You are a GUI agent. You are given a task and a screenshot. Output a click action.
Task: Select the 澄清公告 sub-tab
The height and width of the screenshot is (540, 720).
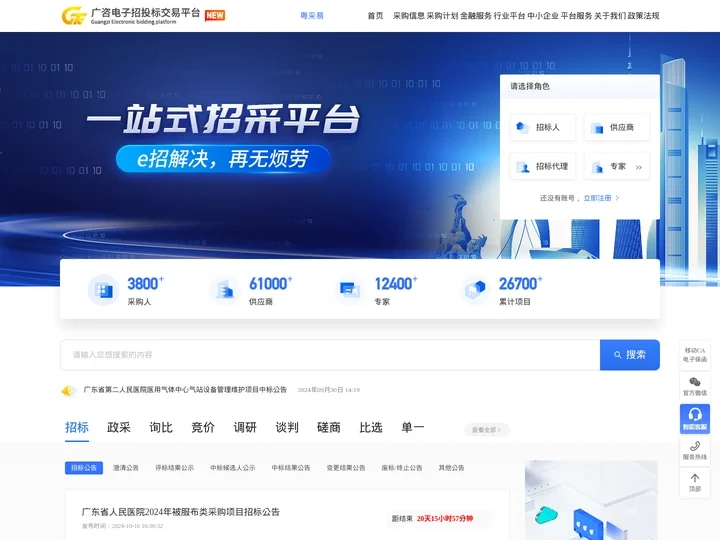click(126, 467)
